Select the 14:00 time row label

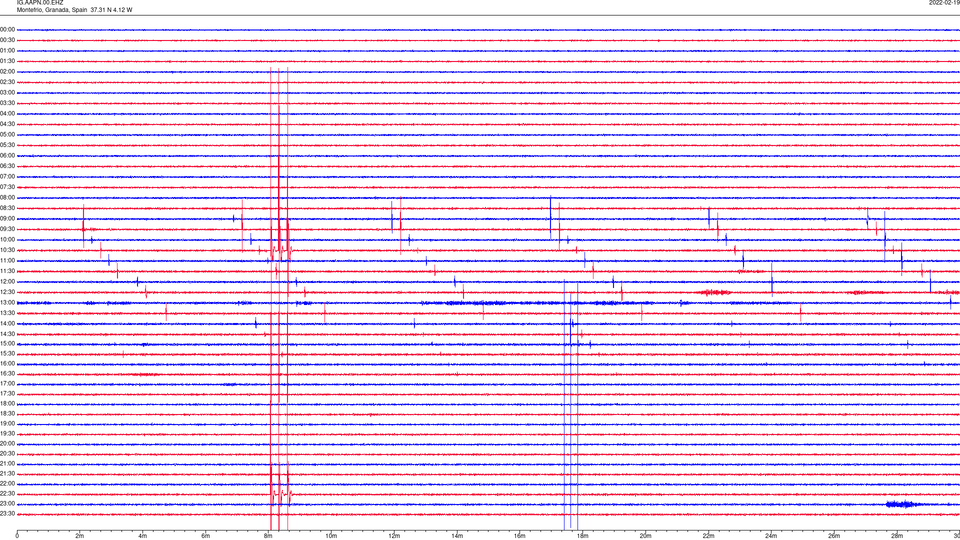[x=7, y=323]
